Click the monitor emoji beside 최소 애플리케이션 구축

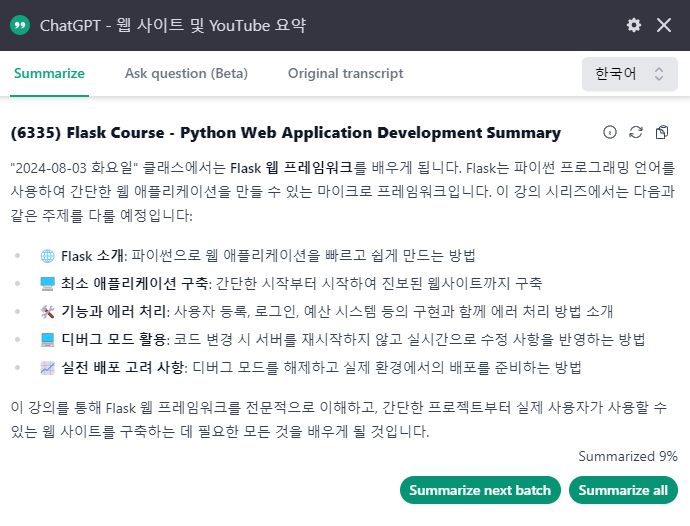(x=47, y=283)
